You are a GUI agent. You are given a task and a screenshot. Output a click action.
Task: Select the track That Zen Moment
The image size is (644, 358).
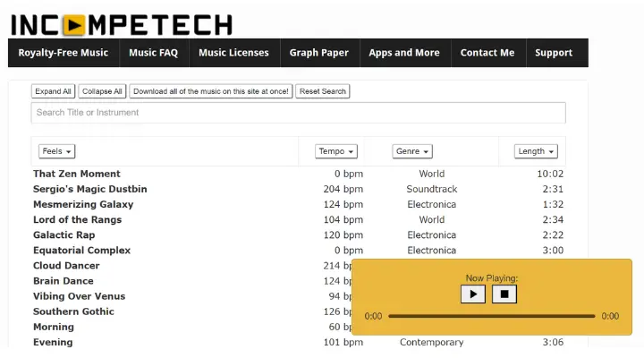coord(77,174)
